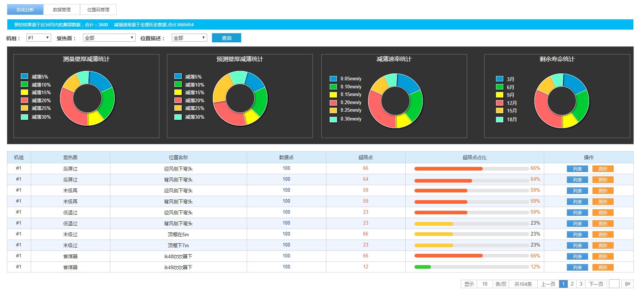This screenshot has width=644, height=298.
Task: Open 列表 for 后屏过 迎风侧下弯头 row
Action: tap(577, 169)
